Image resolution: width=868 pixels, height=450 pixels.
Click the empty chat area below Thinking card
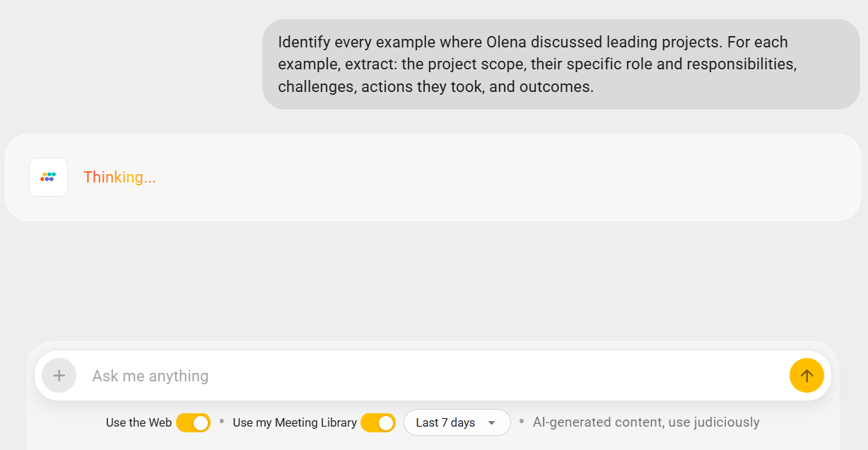[434, 283]
